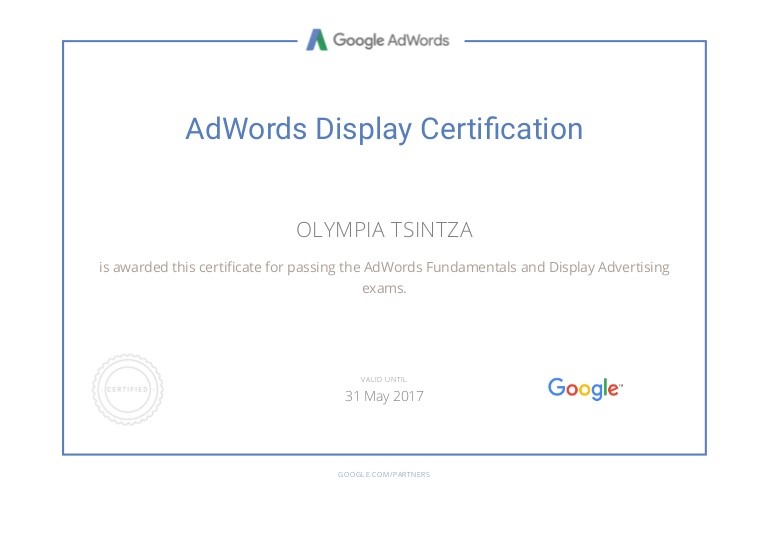Click the word Display in the title
The height and width of the screenshot is (544, 768).
(x=363, y=129)
